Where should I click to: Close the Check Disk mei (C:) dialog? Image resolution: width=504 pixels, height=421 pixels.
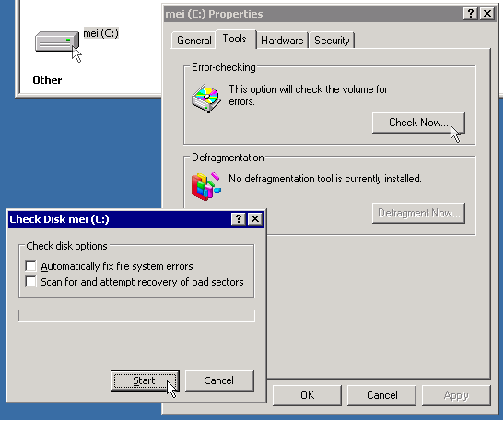[255, 219]
